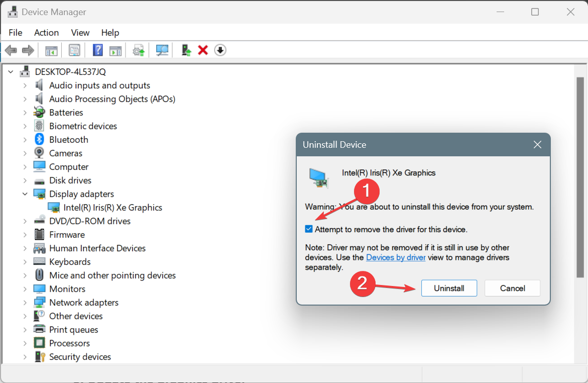Click the Biometric devices fingerprint icon

click(x=39, y=126)
